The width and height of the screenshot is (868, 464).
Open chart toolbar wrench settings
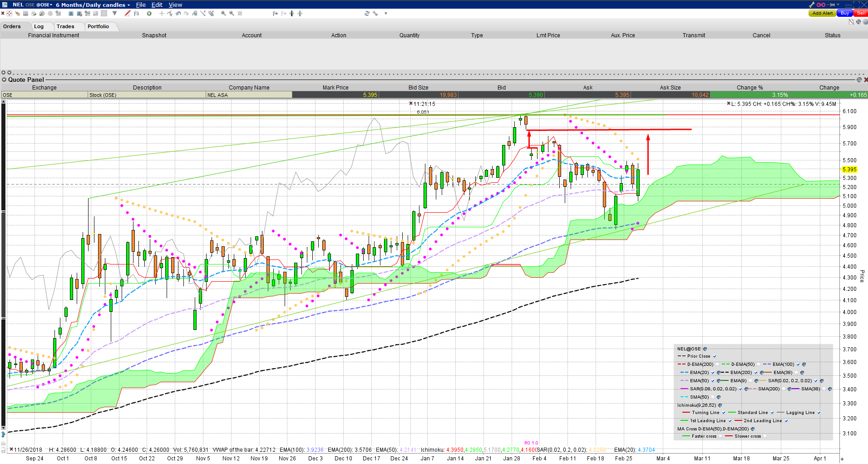375,13
